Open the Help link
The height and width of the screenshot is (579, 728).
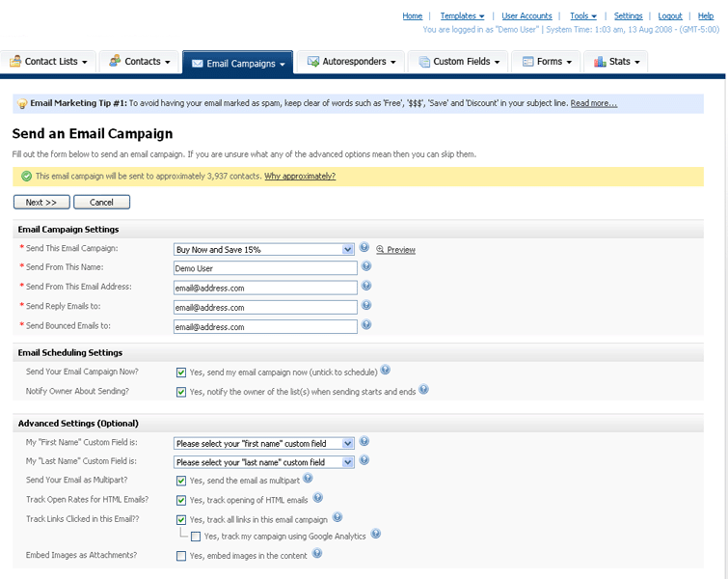[706, 15]
